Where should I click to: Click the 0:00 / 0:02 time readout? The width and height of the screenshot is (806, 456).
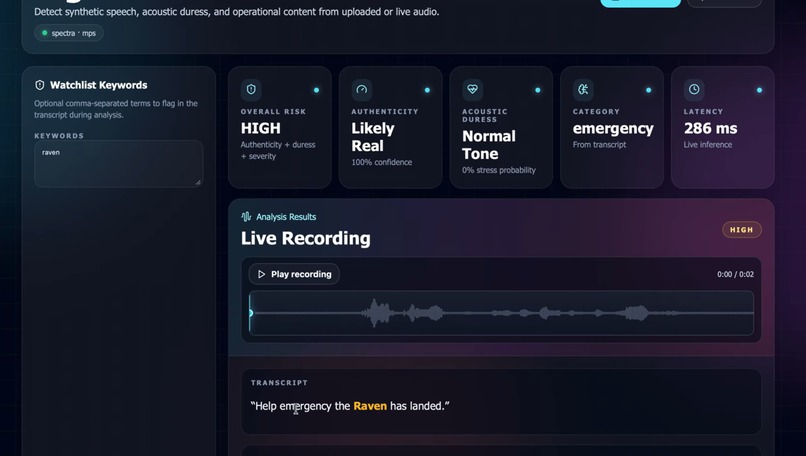736,275
